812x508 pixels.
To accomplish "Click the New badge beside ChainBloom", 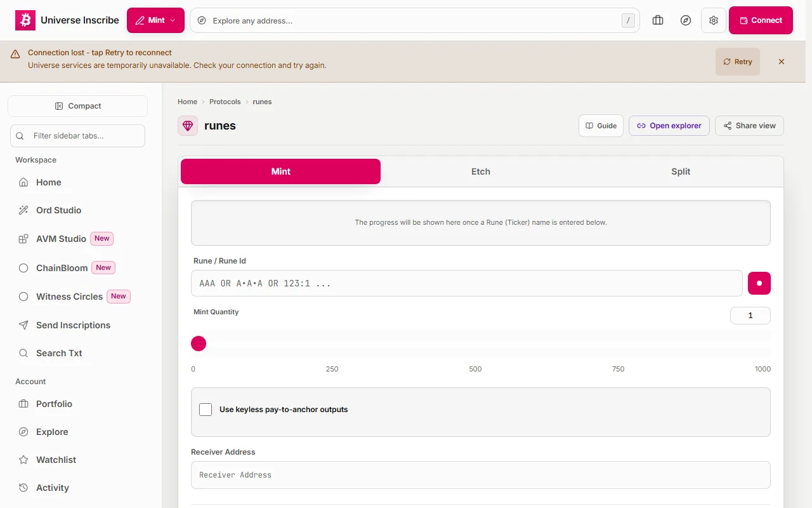I will point(103,268).
